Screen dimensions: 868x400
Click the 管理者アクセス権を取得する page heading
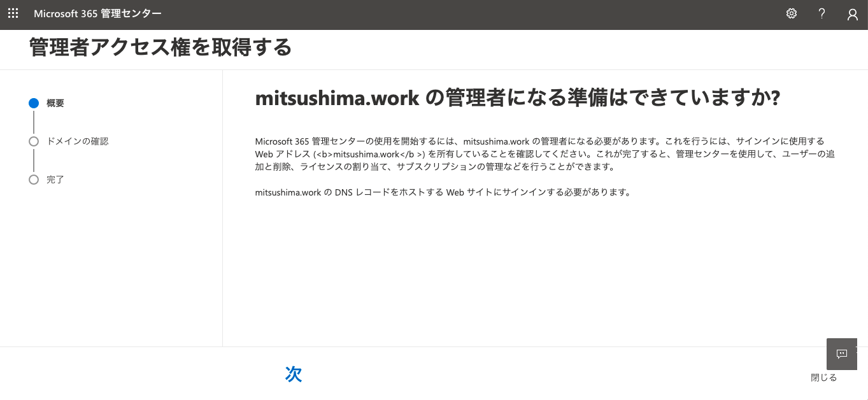[x=160, y=47]
